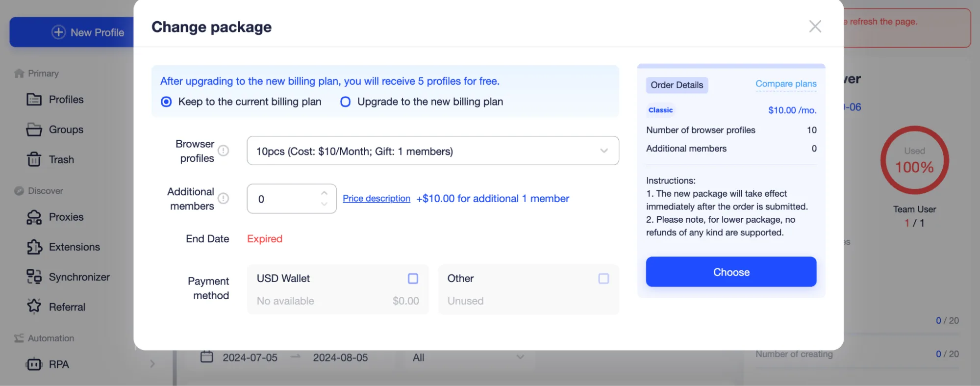This screenshot has width=980, height=386.
Task: Click the red Expired end date text
Action: point(265,239)
